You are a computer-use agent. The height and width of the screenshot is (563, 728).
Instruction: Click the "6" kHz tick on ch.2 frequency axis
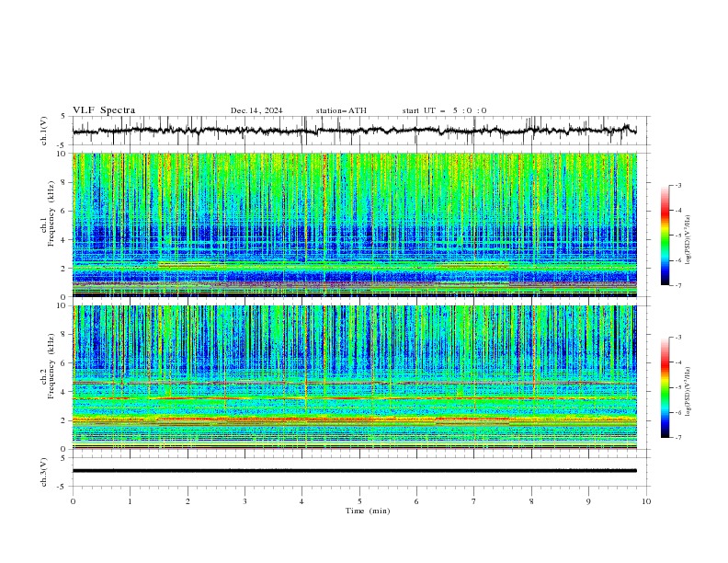65,362
